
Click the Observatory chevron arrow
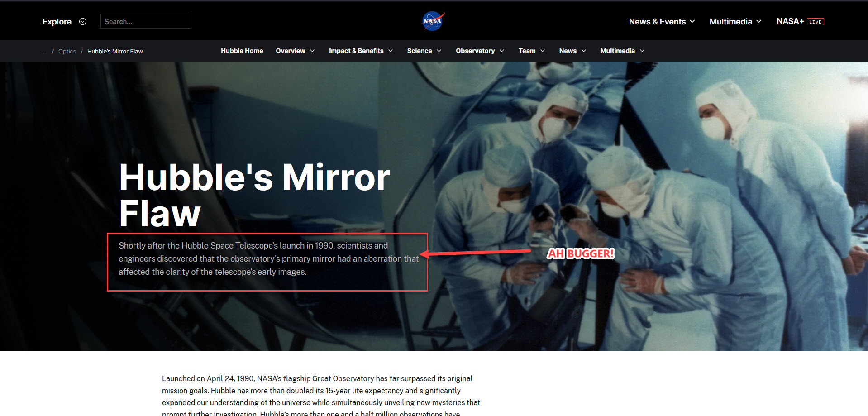point(502,51)
